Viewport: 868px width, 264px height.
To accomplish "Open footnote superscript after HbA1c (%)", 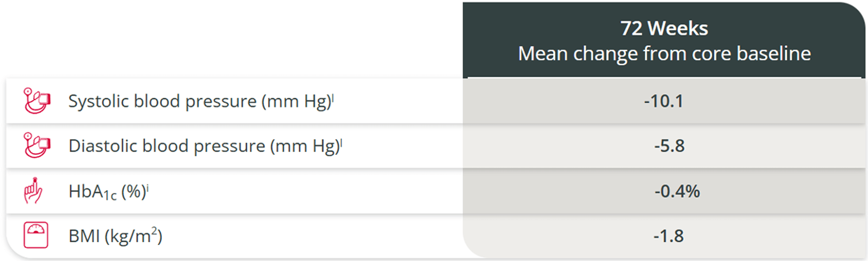I will tap(148, 188).
